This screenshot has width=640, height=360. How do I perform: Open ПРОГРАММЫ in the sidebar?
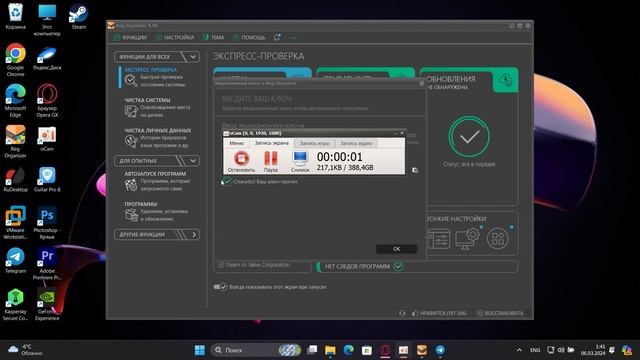(x=156, y=211)
